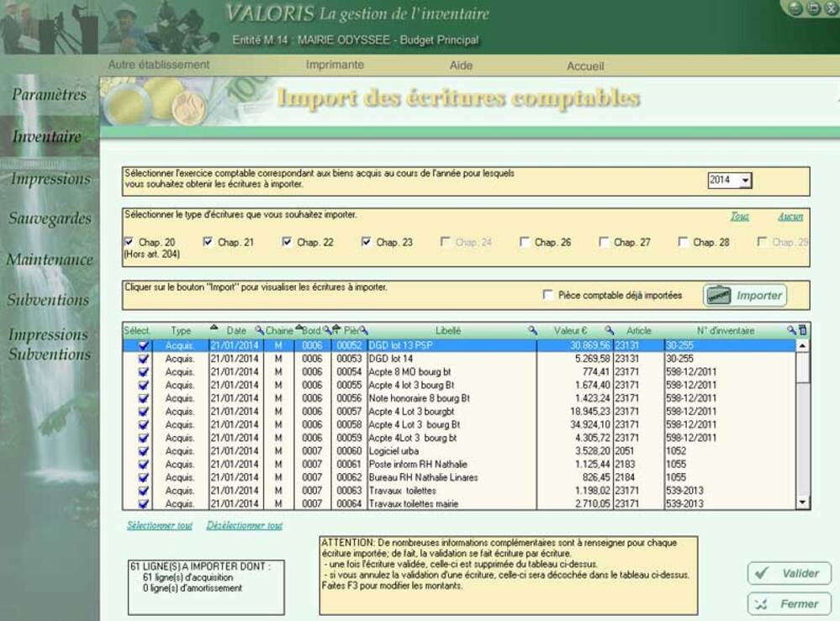Screen dimensions: 840x621
Task: Deselect the row 'Logiciel urba' checkbox
Action: (x=144, y=451)
